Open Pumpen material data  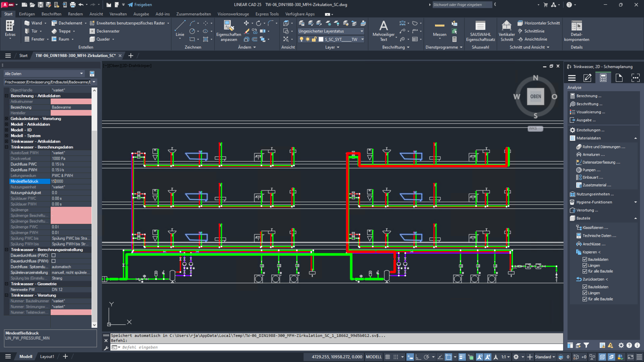click(x=591, y=170)
